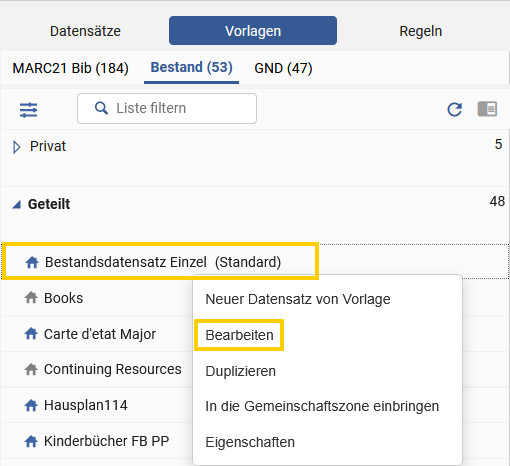Click house icon beside Carte d'etat Major
This screenshot has height=466, width=510.
tap(31, 333)
